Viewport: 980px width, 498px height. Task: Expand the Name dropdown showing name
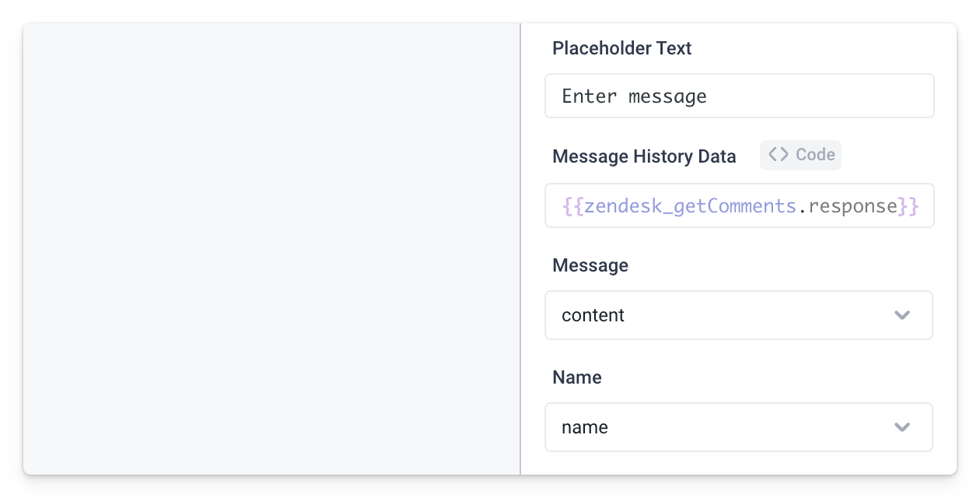pos(739,427)
